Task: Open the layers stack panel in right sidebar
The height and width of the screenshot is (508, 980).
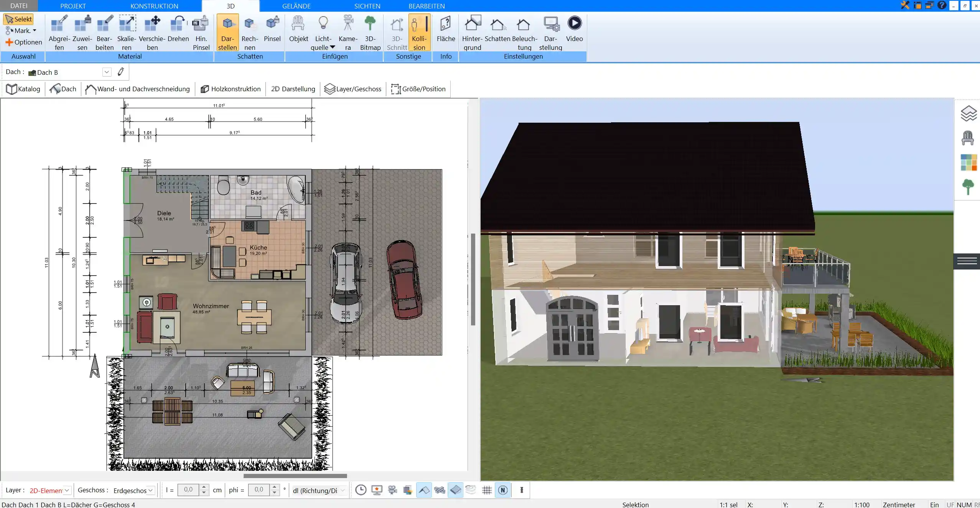Action: pyautogui.click(x=968, y=113)
